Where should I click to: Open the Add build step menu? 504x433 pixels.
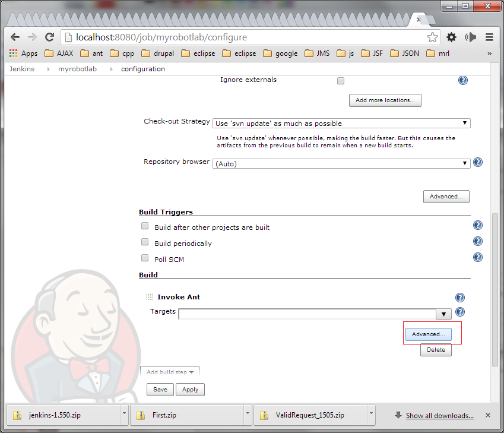170,372
